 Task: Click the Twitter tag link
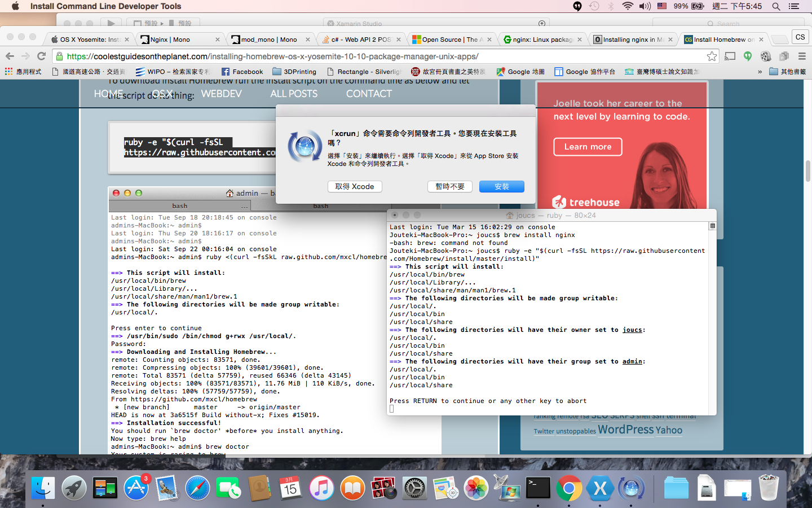(544, 431)
